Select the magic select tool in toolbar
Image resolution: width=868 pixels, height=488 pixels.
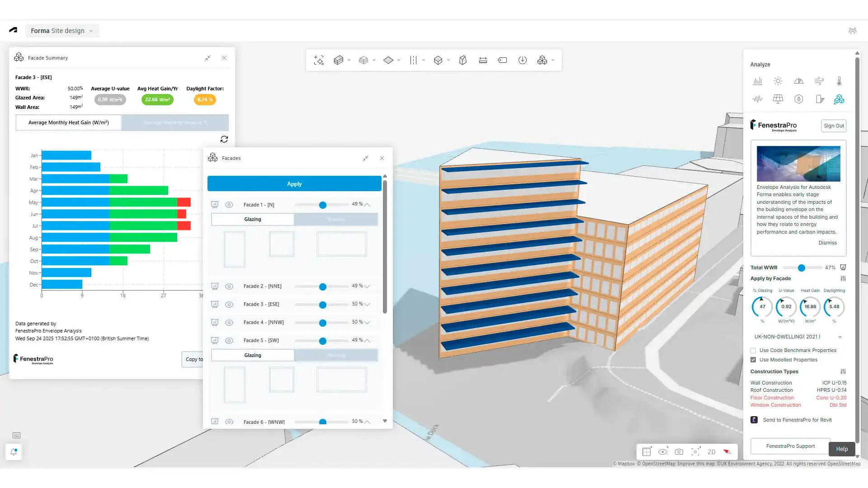(319, 60)
